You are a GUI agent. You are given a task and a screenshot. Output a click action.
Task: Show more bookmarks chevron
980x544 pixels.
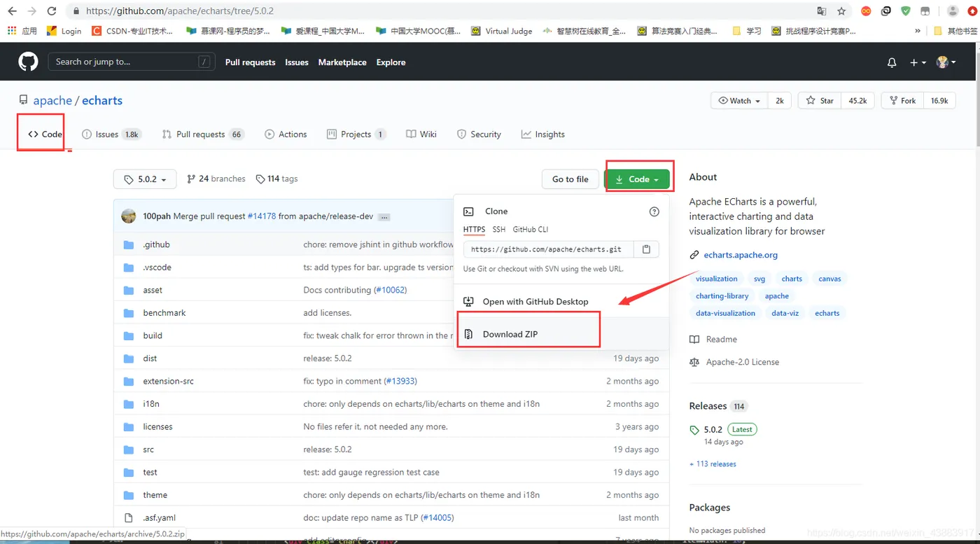tap(918, 31)
